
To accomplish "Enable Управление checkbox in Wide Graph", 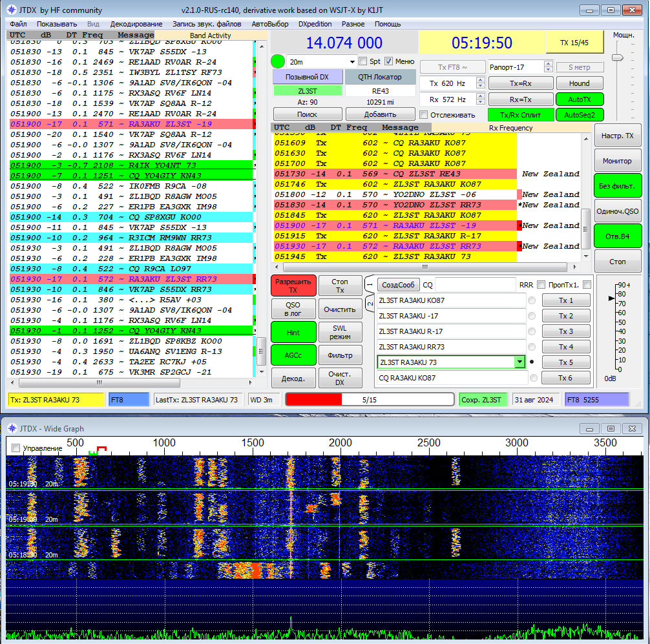I will 16,448.
